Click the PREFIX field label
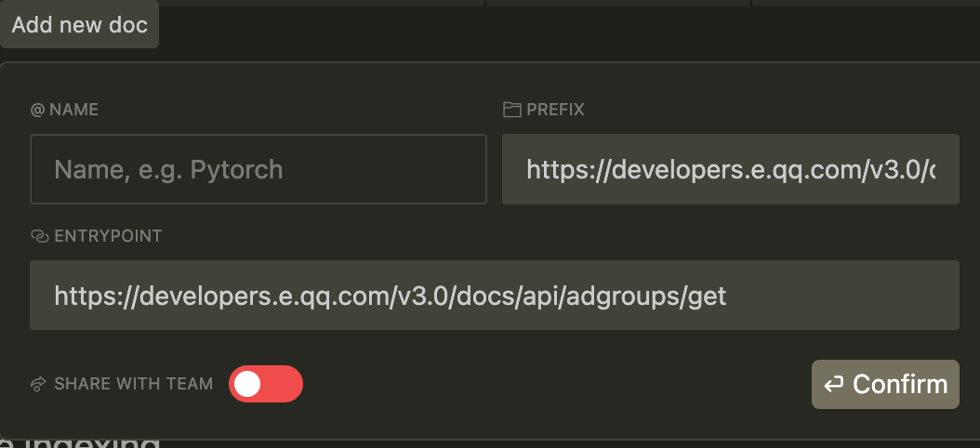Screen dimensions: 980x448 556,110
